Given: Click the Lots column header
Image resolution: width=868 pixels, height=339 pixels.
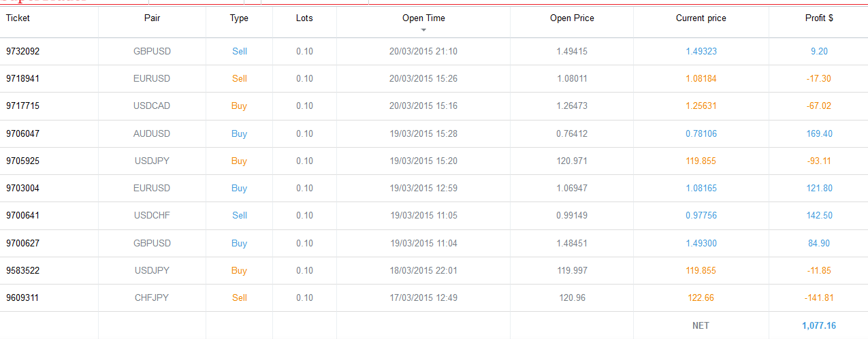Looking at the screenshot, I should click(x=304, y=18).
